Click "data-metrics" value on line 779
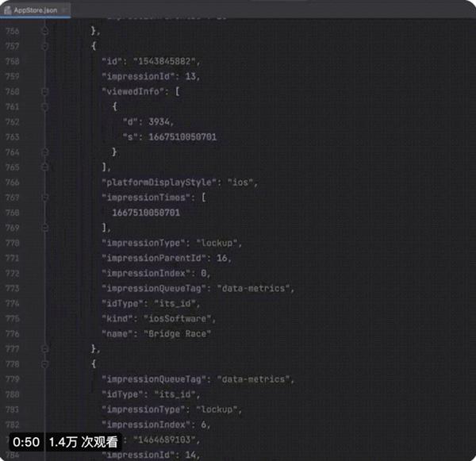476x461 pixels. 254,379
